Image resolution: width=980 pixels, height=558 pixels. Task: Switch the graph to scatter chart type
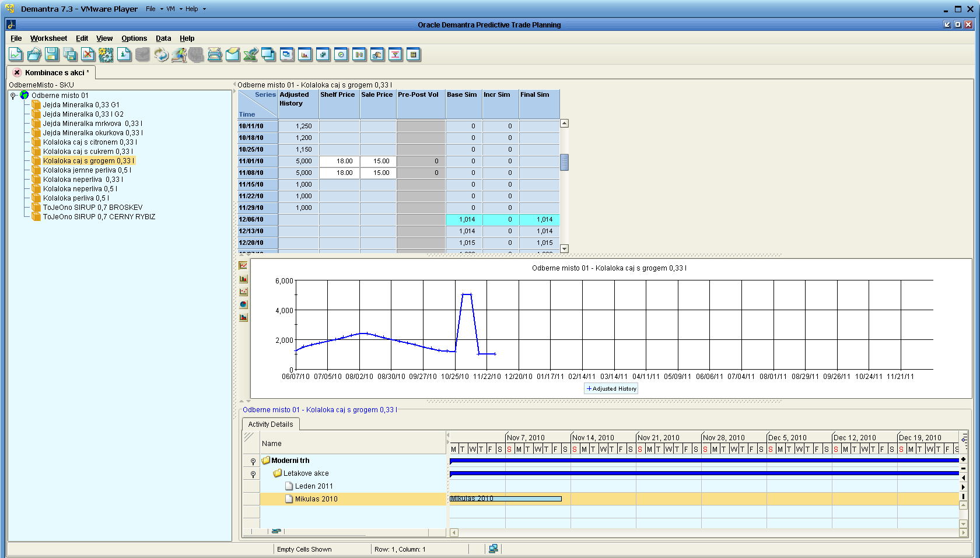coord(243,292)
